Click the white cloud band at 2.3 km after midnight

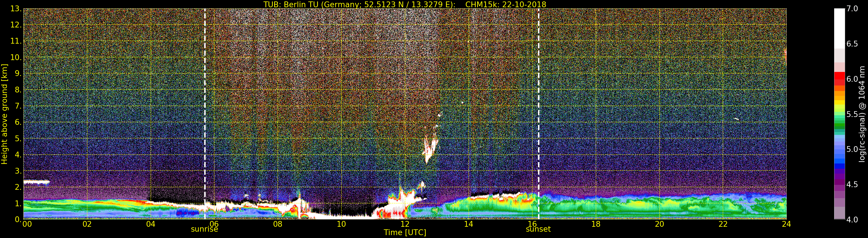click(x=36, y=182)
